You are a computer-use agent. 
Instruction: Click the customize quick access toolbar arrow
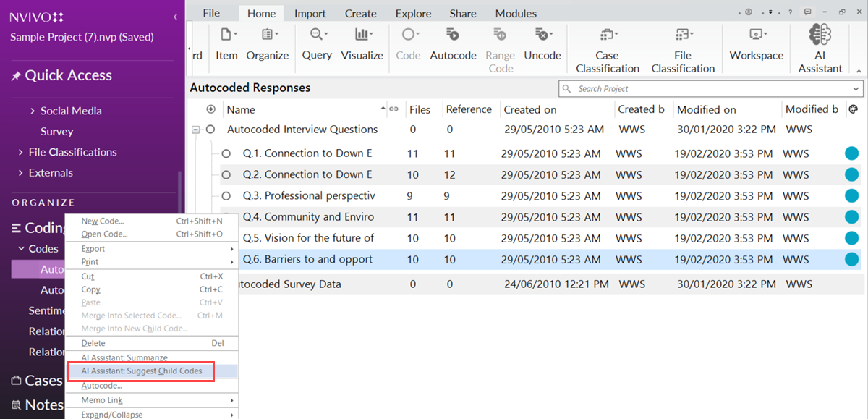[771, 12]
